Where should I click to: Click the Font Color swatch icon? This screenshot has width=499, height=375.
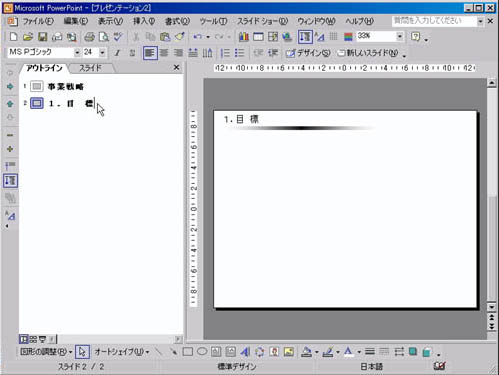point(348,352)
